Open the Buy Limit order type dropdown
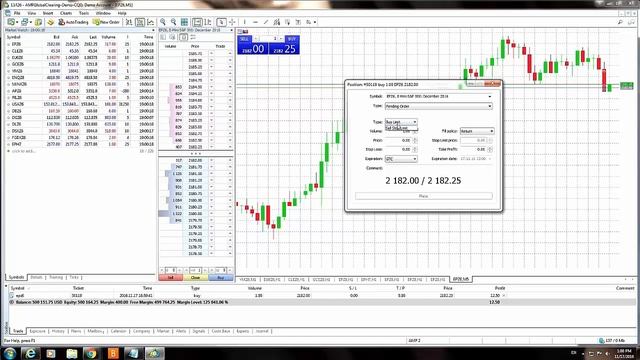 pos(401,122)
